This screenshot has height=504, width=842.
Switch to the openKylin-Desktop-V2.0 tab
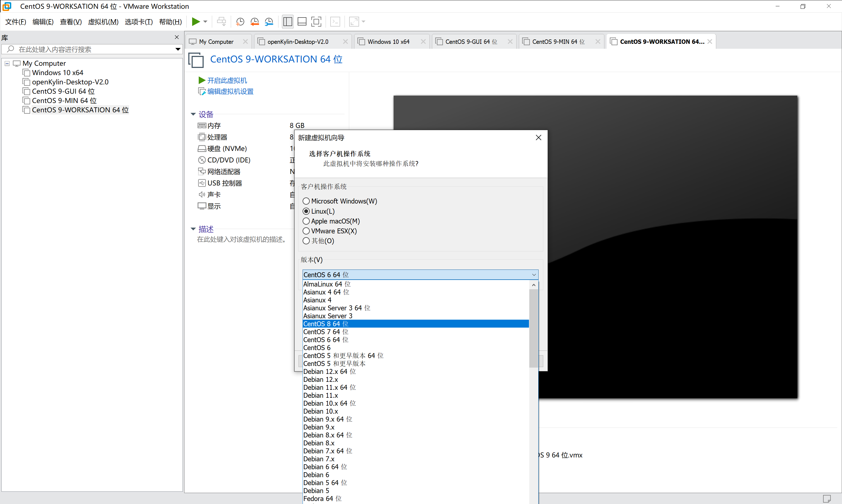tap(298, 41)
